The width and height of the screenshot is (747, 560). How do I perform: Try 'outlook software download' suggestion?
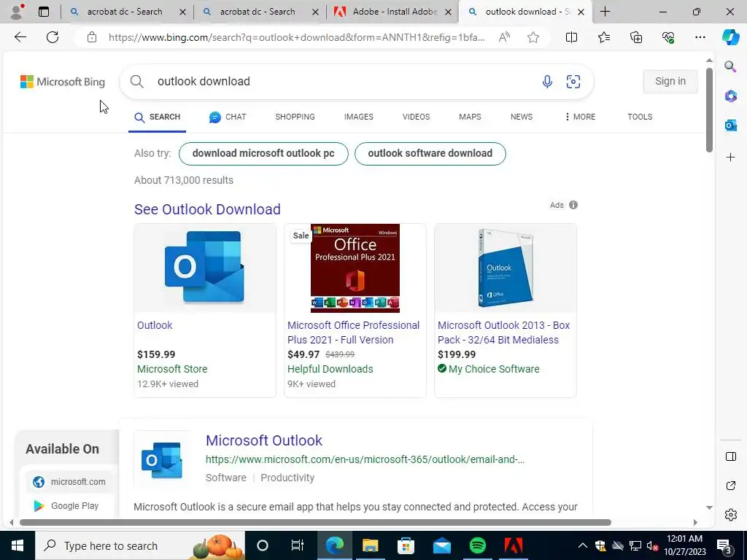[430, 153]
